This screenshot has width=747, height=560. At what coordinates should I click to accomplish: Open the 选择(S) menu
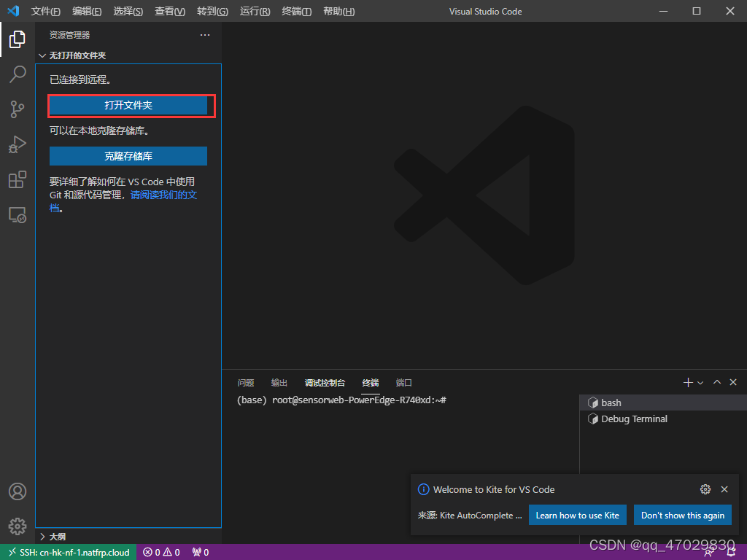128,11
